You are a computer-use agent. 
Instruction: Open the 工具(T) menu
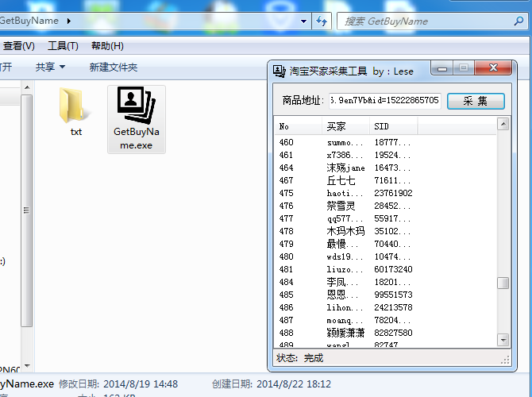(x=63, y=46)
